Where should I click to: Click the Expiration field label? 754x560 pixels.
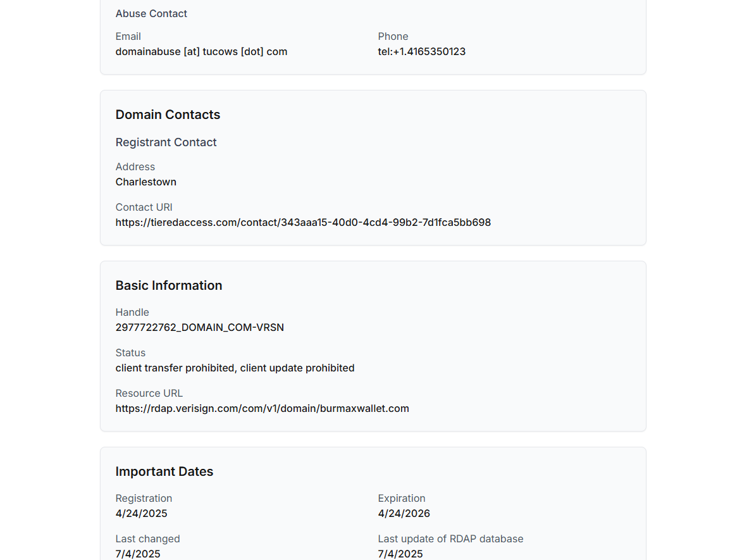[402, 499]
